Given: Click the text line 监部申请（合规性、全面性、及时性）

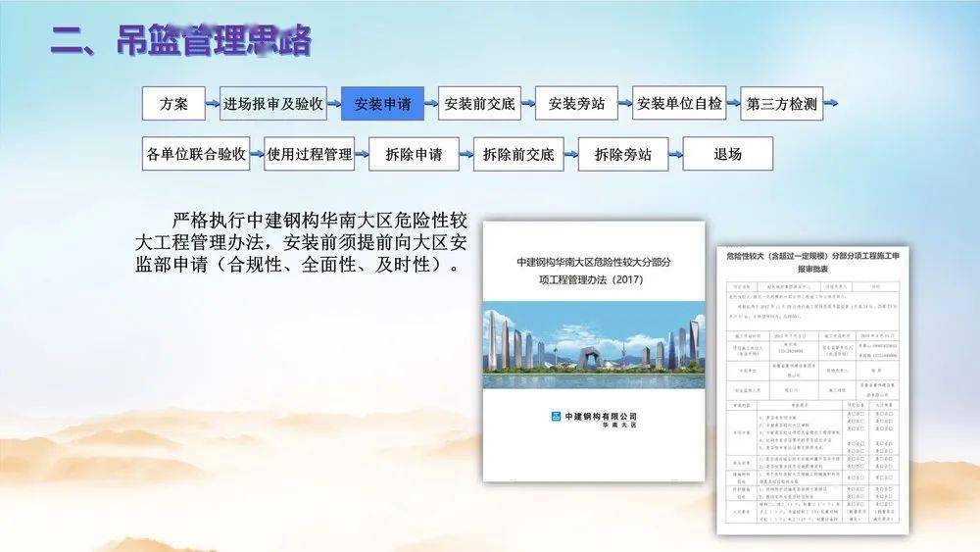Looking at the screenshot, I should click(297, 265).
